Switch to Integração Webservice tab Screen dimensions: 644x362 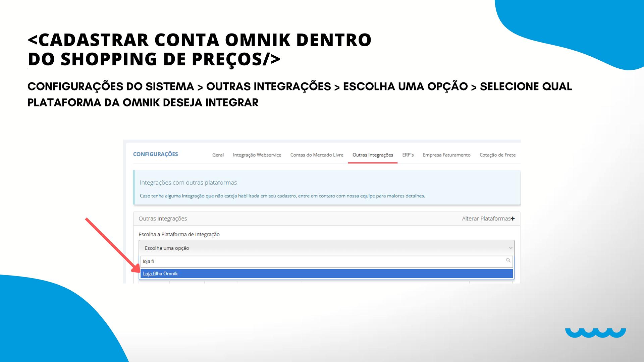pos(257,155)
